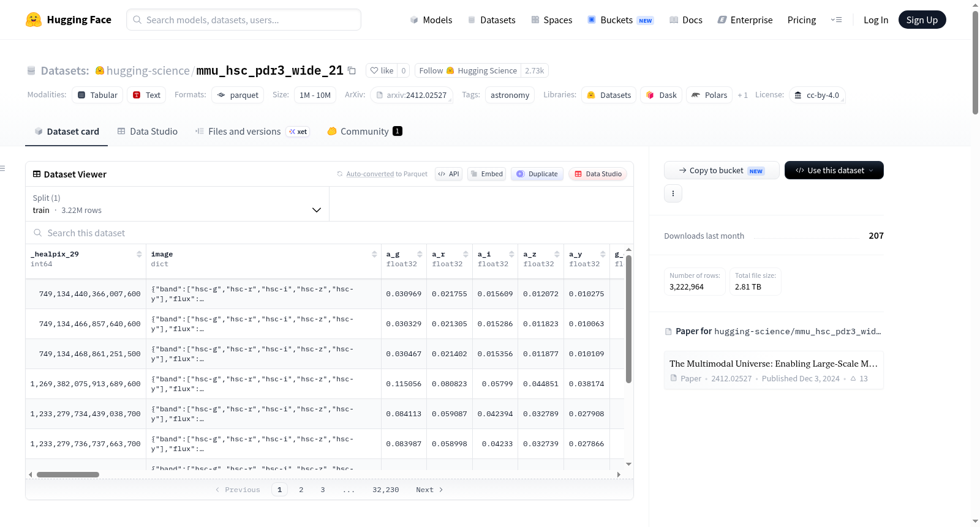This screenshot has height=527, width=980.
Task: Open Docs in the top navigation
Action: click(x=685, y=20)
